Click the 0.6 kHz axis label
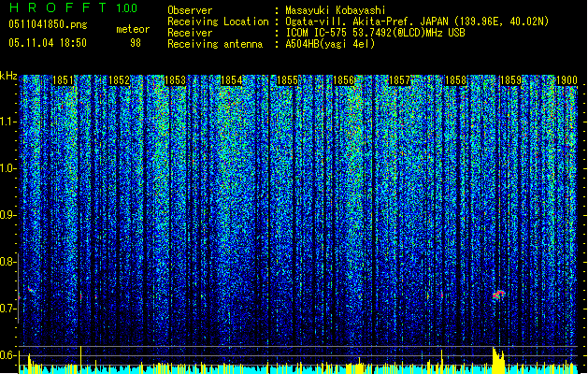 coord(8,355)
